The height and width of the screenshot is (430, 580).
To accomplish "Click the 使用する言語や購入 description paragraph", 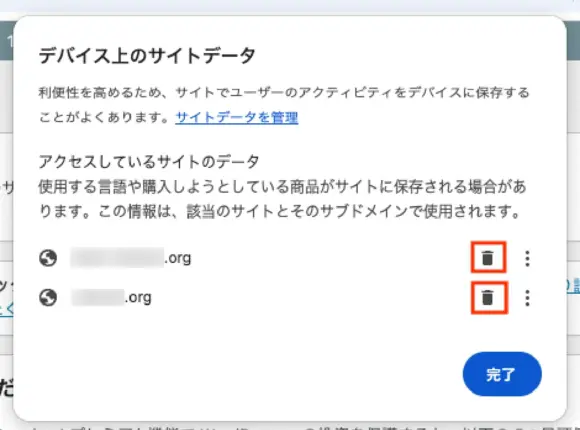I will [x=283, y=199].
